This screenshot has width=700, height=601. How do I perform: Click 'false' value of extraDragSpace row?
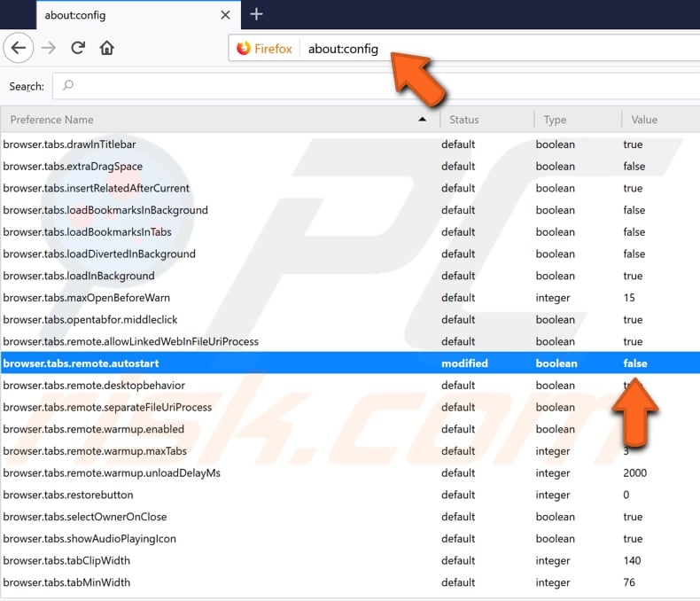click(x=634, y=166)
